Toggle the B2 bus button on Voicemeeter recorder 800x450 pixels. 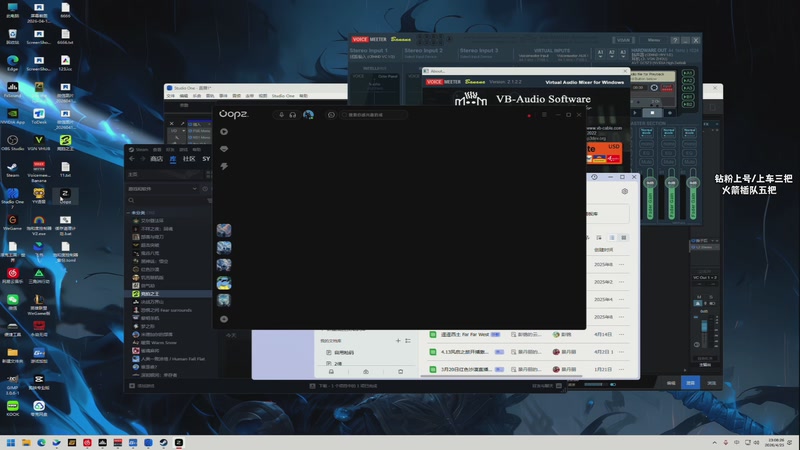click(688, 104)
